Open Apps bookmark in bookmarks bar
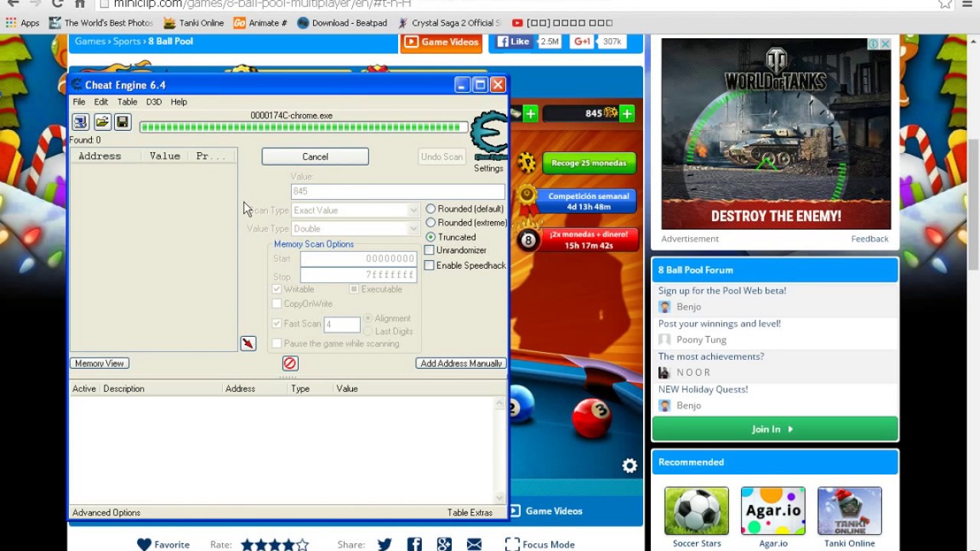Viewport: 980px width, 551px height. (x=22, y=23)
